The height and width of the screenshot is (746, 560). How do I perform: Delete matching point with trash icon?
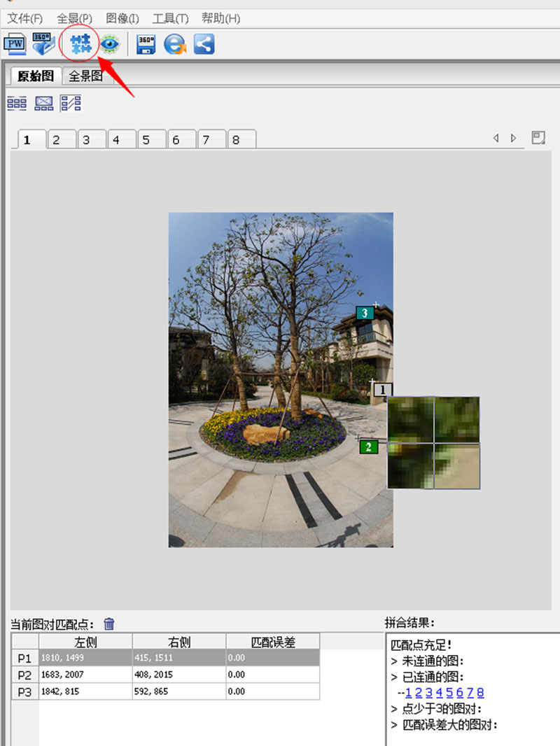(x=109, y=624)
